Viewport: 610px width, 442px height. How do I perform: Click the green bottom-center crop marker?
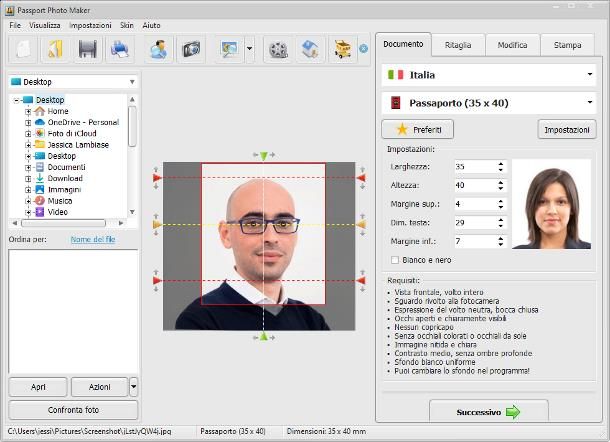tap(264, 337)
